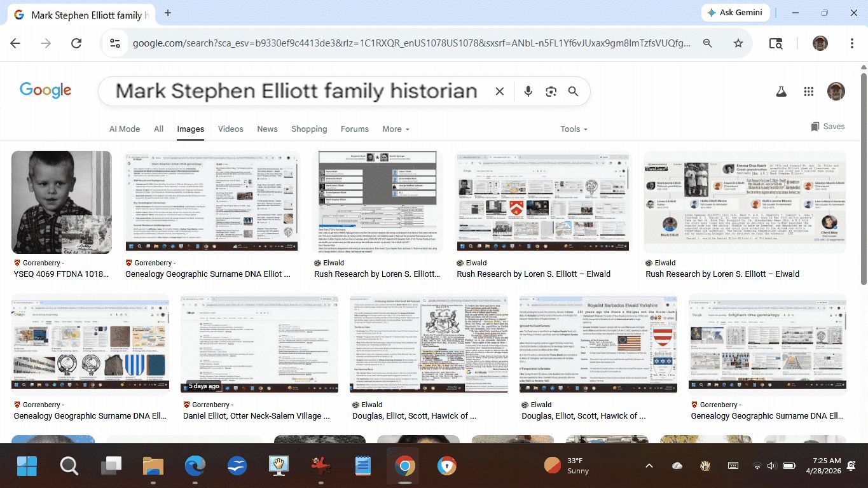Open black-and-white boy photo thumbnail

point(62,202)
